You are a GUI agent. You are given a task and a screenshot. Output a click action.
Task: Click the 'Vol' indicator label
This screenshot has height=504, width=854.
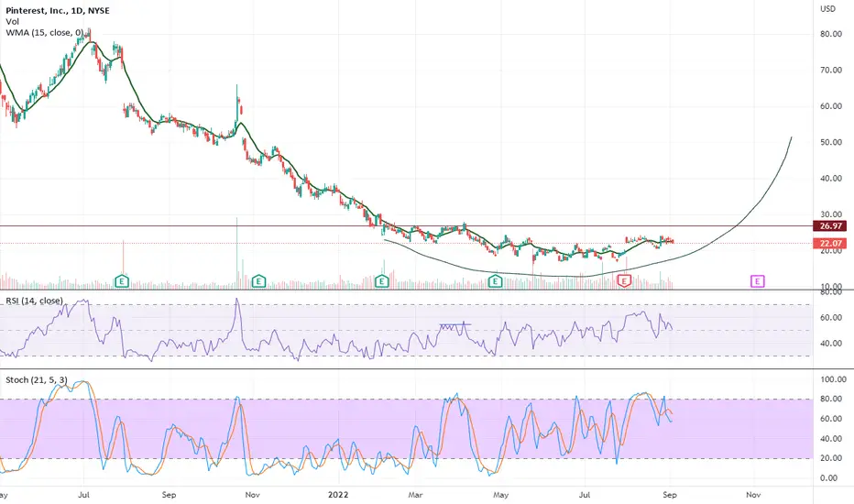(x=12, y=21)
